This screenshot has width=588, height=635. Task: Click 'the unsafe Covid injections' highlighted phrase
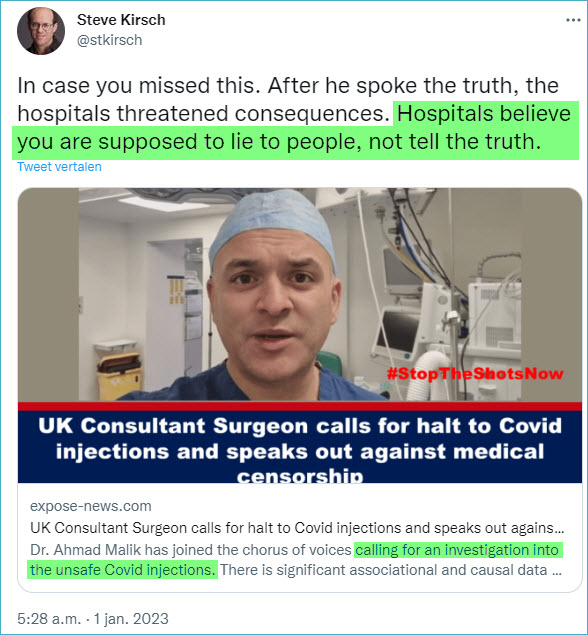pos(122,570)
